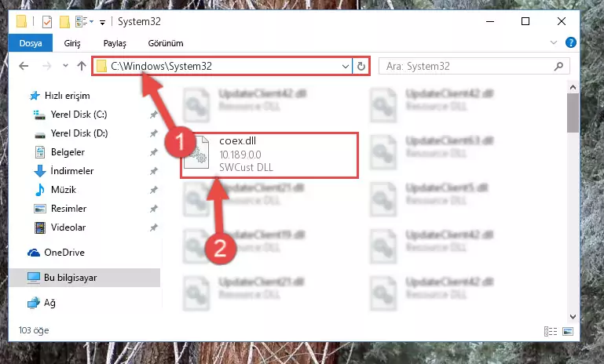The image size is (604, 364).
Task: Toggle pin for Yerel Disk (C:)
Action: (154, 115)
